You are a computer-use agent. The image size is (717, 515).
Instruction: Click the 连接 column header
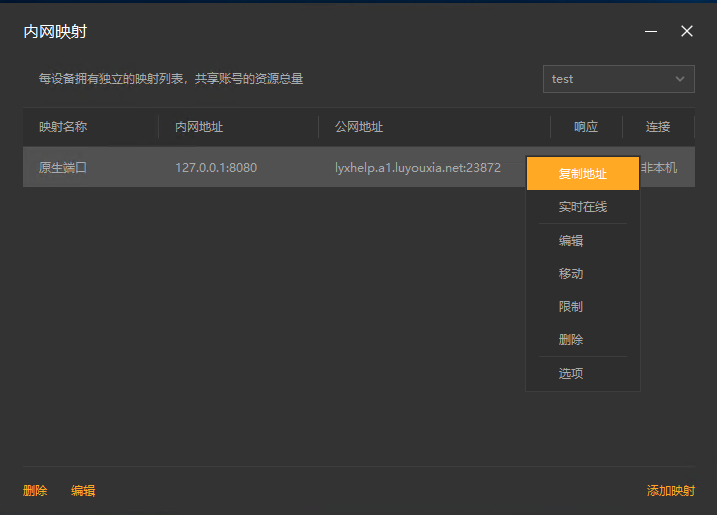(658, 127)
